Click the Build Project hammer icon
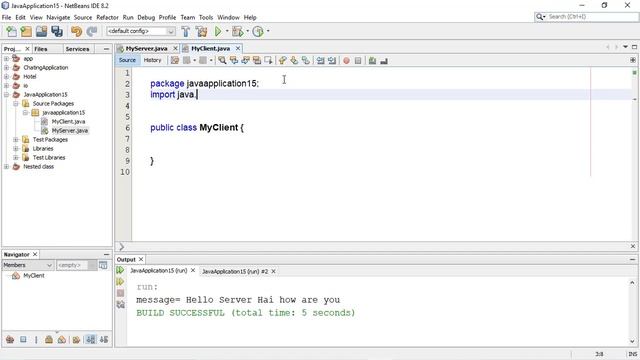 pyautogui.click(x=185, y=31)
